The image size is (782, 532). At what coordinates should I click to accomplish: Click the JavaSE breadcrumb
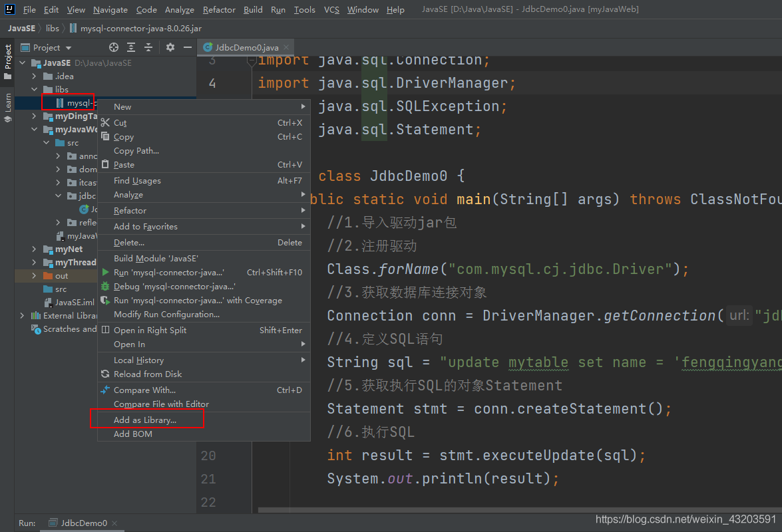pyautogui.click(x=21, y=29)
